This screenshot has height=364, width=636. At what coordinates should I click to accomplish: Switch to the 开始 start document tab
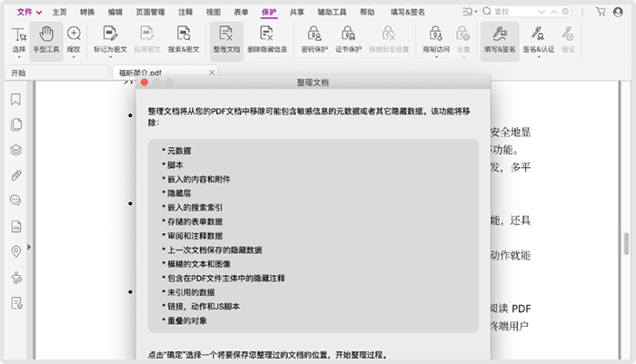coord(57,73)
